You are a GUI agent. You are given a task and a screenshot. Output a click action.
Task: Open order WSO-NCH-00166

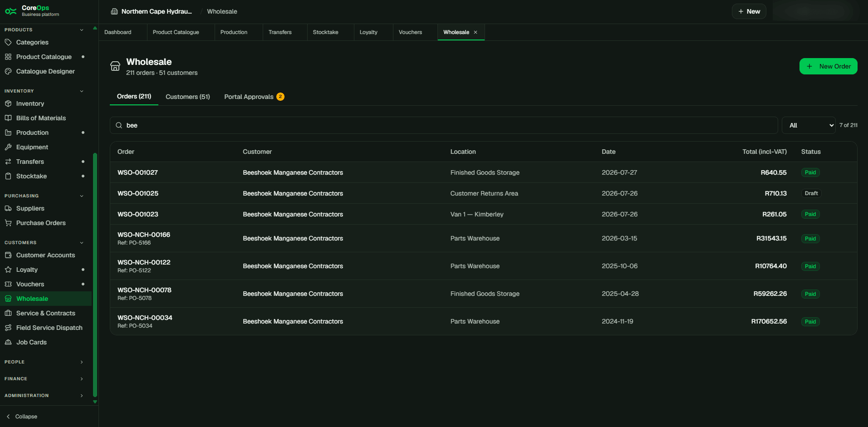144,235
